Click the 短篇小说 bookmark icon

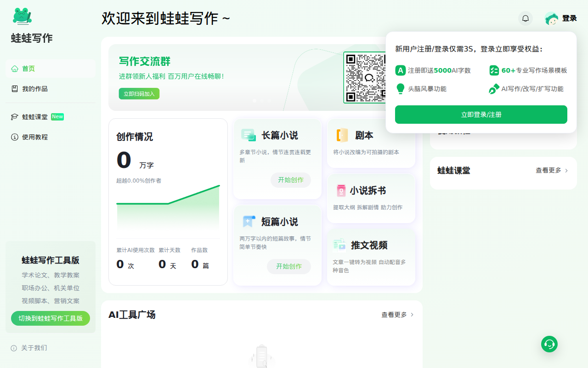click(249, 222)
